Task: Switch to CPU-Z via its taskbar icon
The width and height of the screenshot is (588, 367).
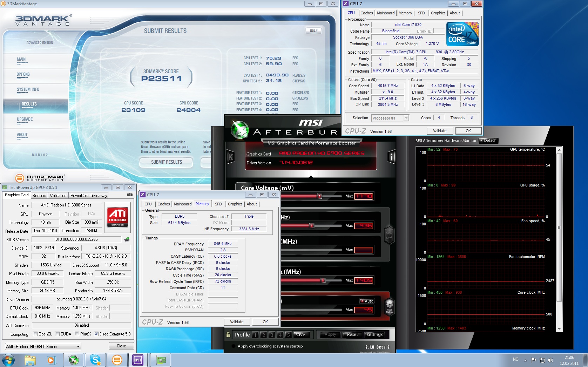Action: point(138,360)
